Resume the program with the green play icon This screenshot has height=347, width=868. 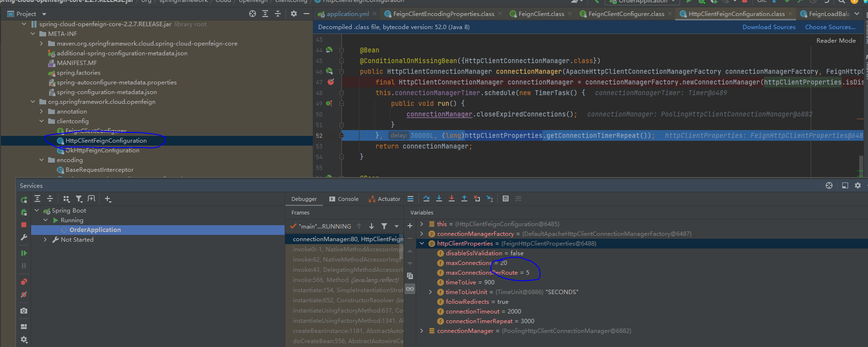(24, 253)
